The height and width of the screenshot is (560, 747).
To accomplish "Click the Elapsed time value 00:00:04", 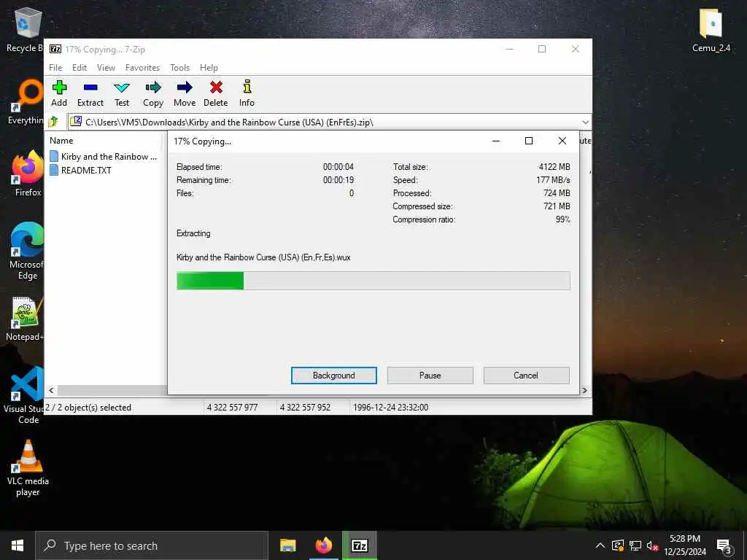I will (338, 167).
